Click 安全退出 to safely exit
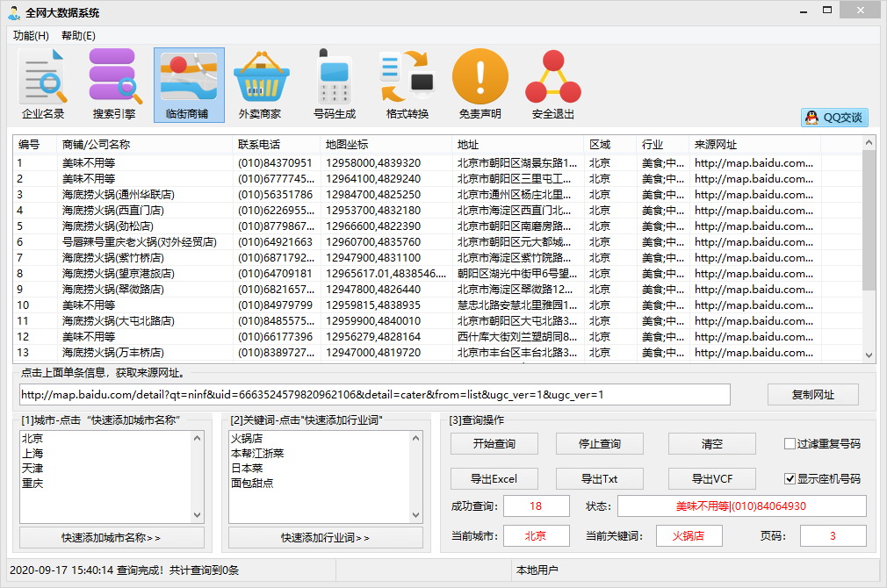 (x=552, y=84)
